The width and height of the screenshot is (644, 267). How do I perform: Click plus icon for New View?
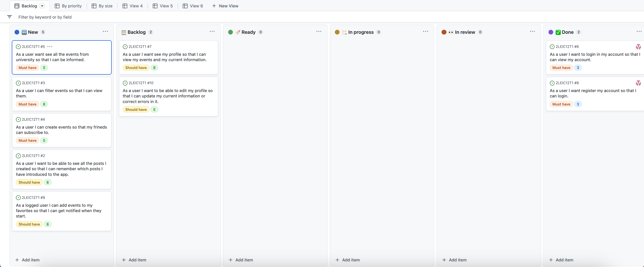pyautogui.click(x=214, y=6)
